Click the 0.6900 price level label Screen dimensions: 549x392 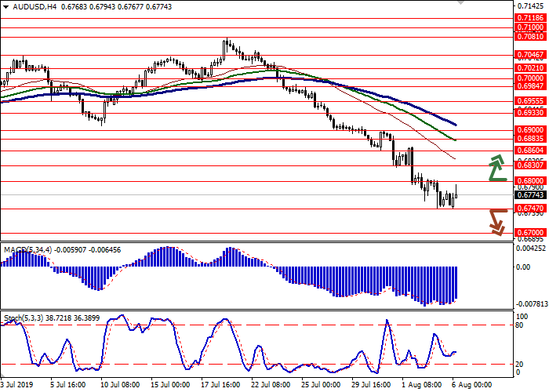pyautogui.click(x=529, y=129)
